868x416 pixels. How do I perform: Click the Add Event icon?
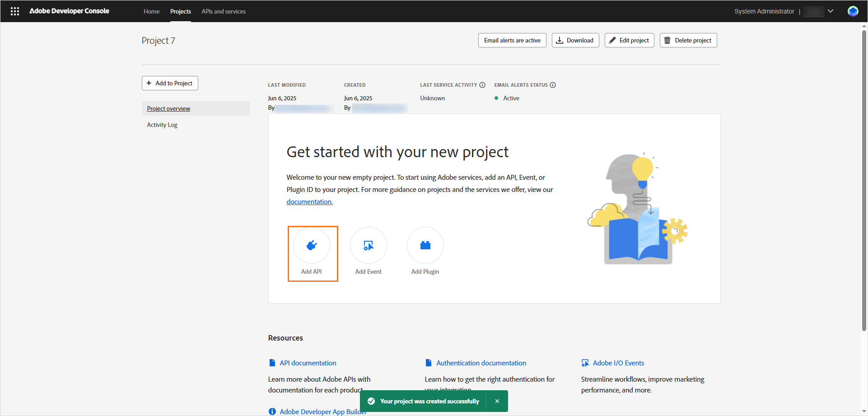tap(369, 245)
